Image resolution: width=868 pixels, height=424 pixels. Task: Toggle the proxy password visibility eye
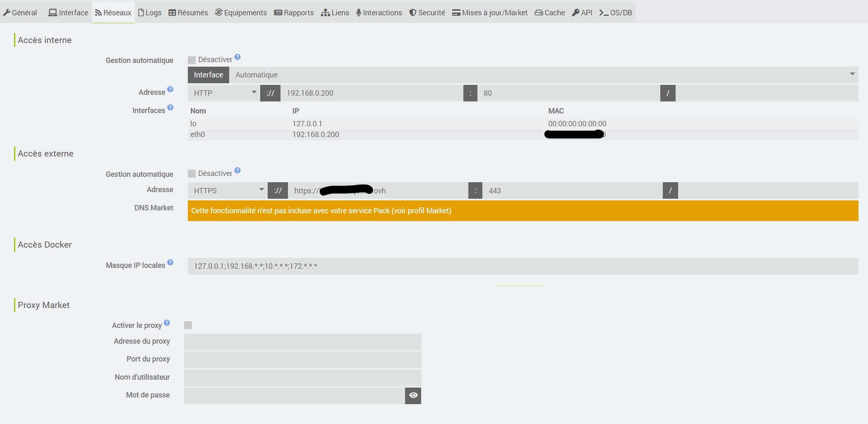[x=413, y=395]
